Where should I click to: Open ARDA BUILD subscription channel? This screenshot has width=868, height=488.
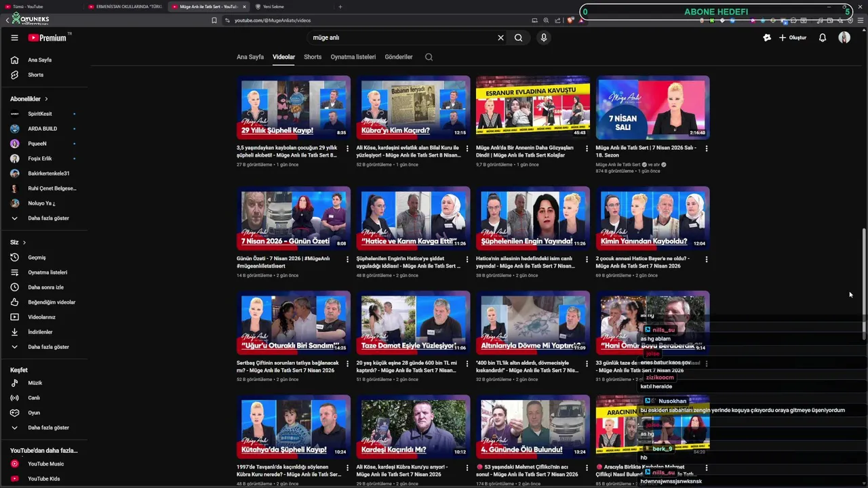click(44, 129)
